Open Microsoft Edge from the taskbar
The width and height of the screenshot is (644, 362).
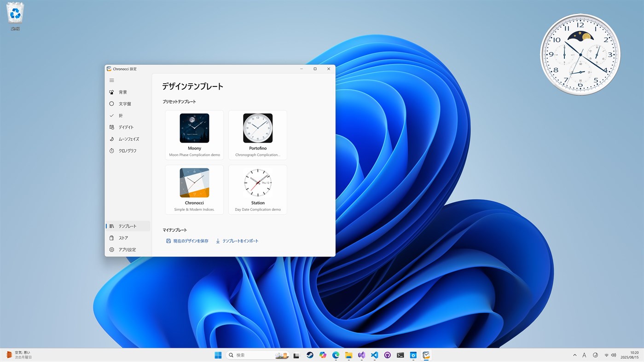(x=336, y=355)
